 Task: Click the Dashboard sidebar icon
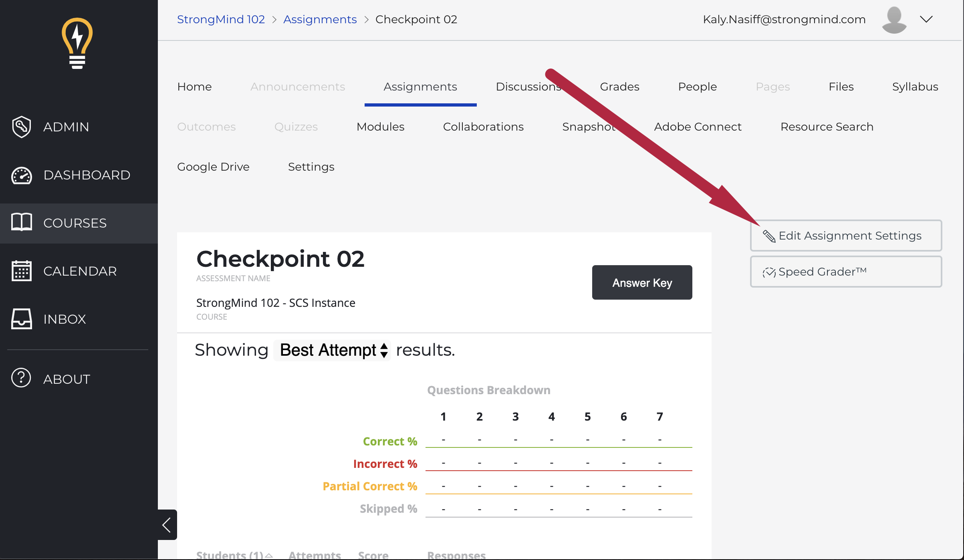pyautogui.click(x=23, y=175)
